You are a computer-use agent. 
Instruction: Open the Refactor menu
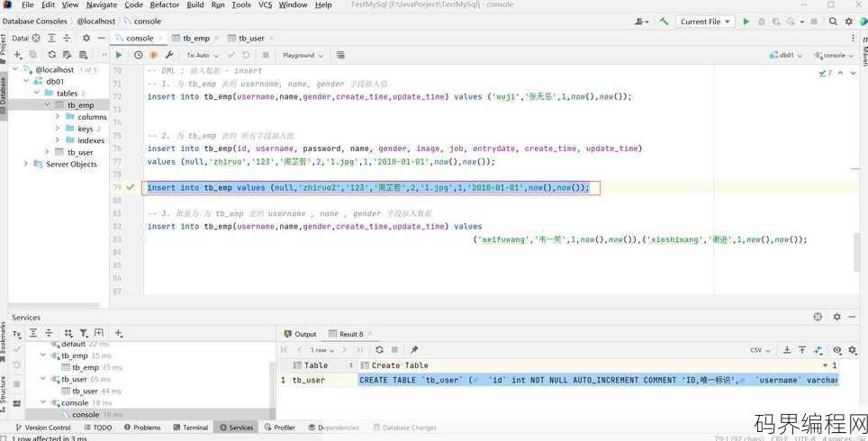[x=165, y=4]
